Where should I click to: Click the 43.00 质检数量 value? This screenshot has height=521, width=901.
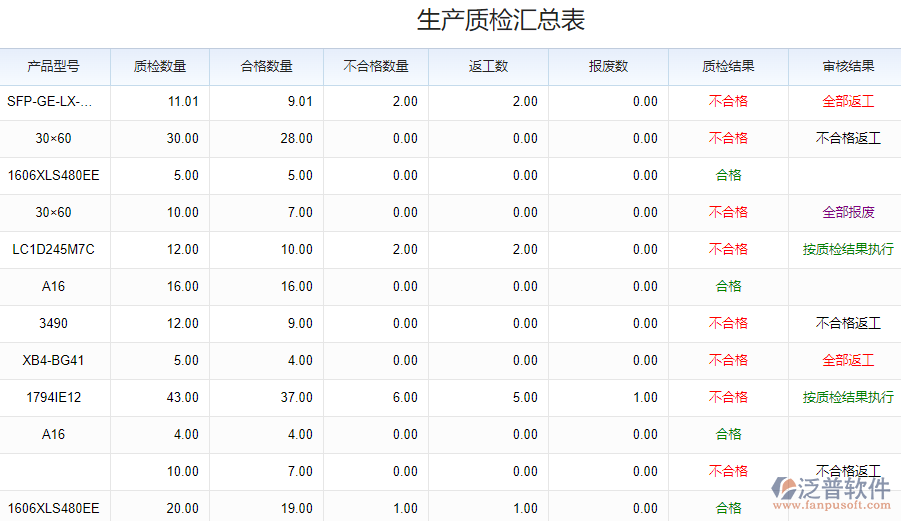coord(183,397)
